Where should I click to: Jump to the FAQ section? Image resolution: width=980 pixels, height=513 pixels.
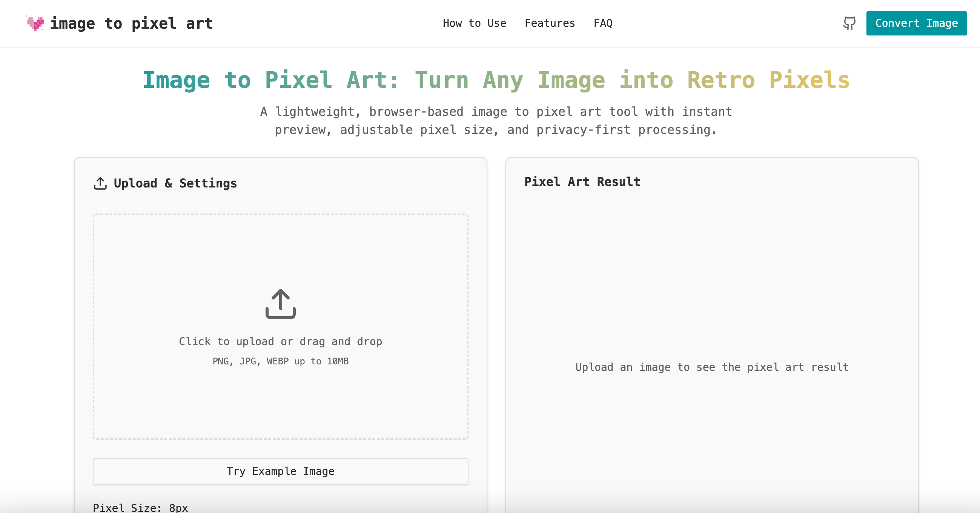point(603,23)
